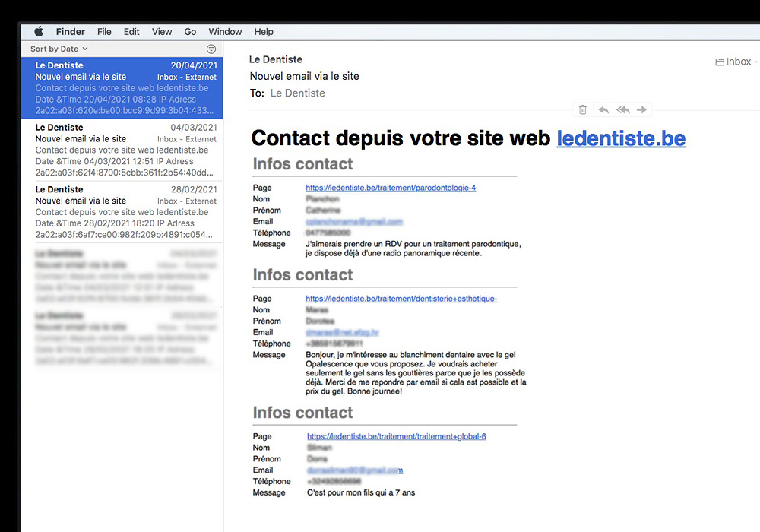Open the parodontologie-4 page link
The width and height of the screenshot is (760, 532).
click(391, 188)
